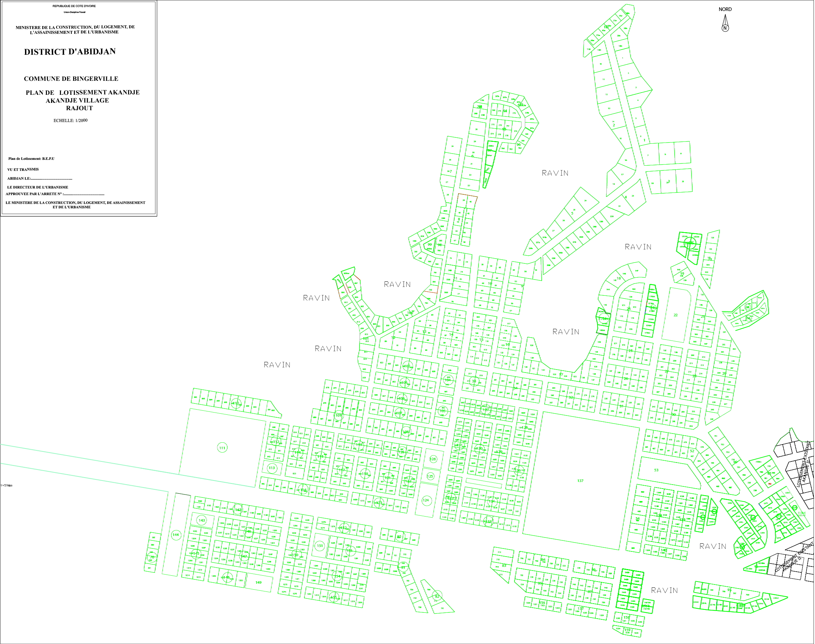Click the circled block number 144
The width and height of the screenshot is (815, 644).
[x=176, y=535]
